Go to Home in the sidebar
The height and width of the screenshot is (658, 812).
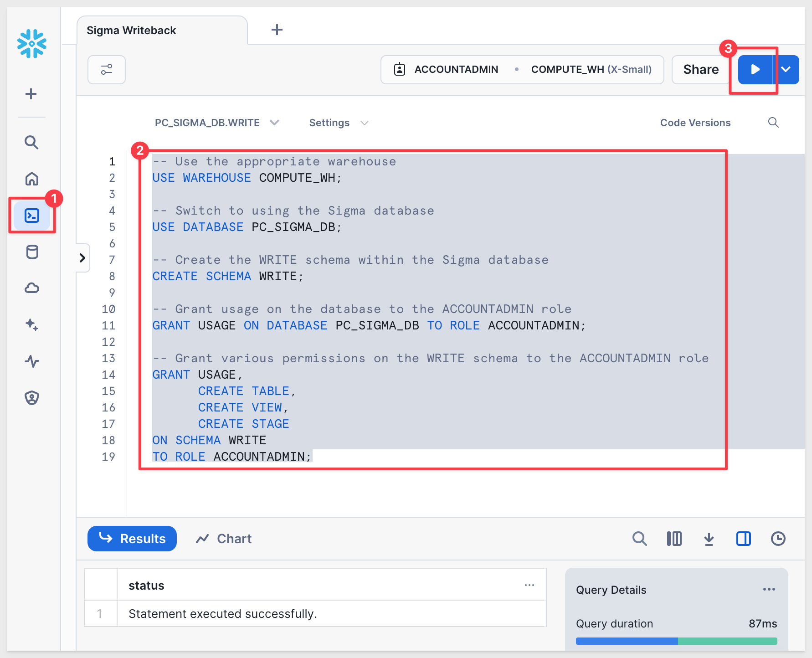(32, 179)
